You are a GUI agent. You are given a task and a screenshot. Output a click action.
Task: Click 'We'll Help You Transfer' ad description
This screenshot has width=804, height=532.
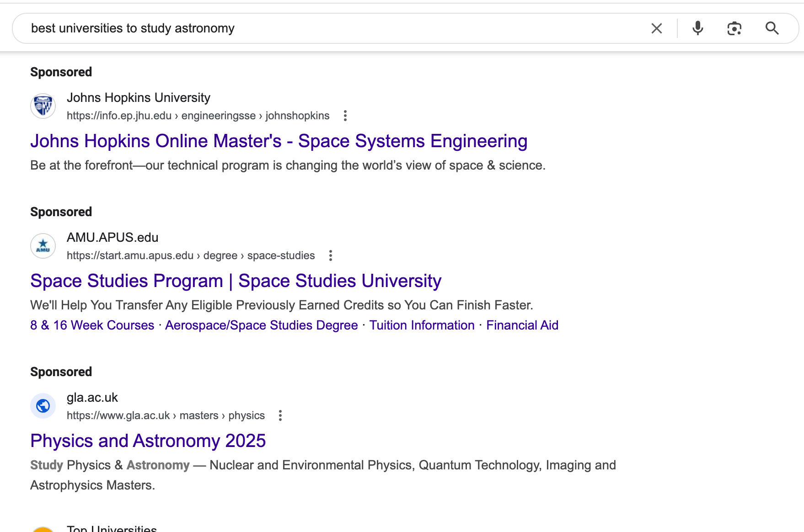tap(282, 305)
